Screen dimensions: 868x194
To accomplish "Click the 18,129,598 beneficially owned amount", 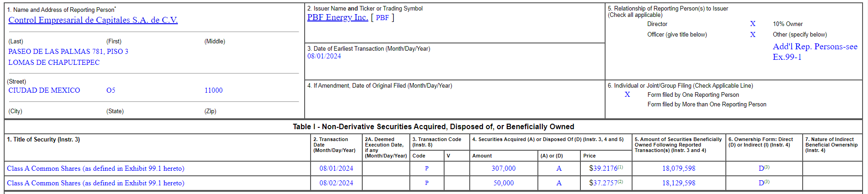I will tap(679, 183).
